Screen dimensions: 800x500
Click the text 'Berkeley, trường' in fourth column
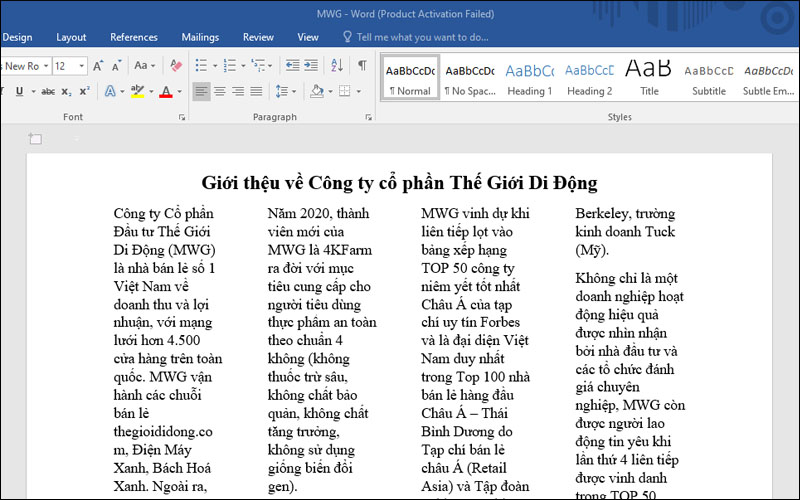tap(625, 213)
